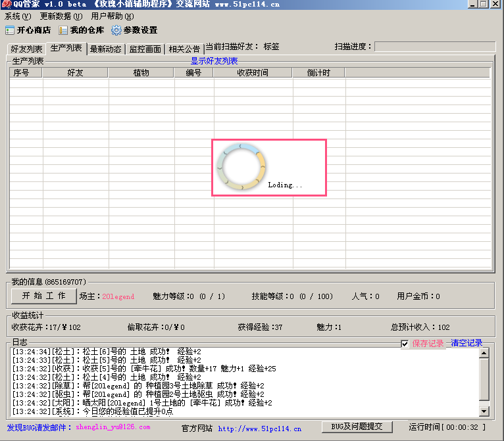
Task: Click the log line 今日您的经验值已提升0点
Action: 93,411
